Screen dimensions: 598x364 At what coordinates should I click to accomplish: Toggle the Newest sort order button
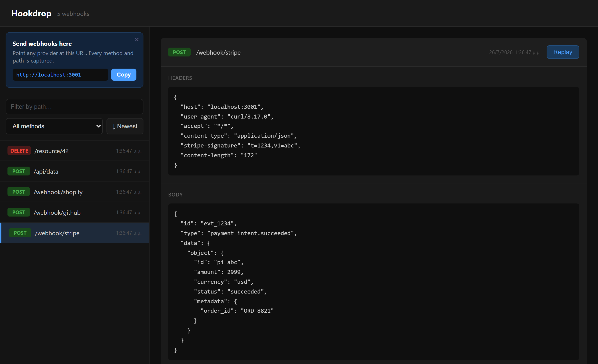point(125,126)
